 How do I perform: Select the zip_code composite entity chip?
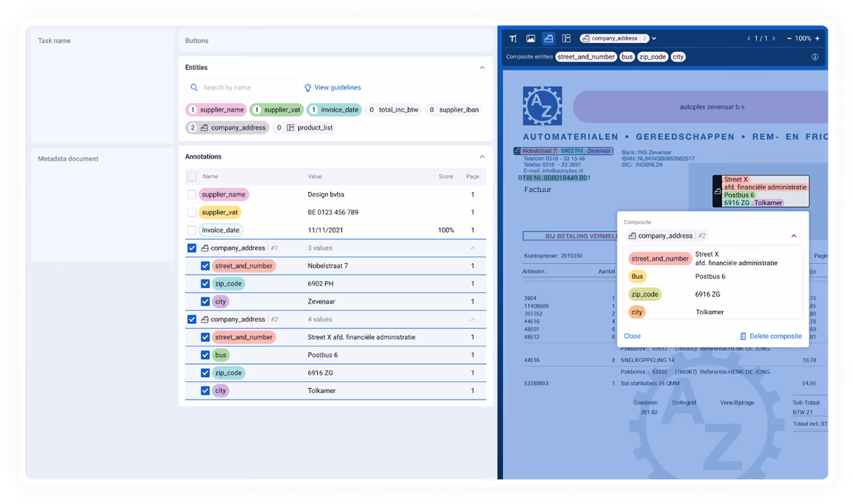pyautogui.click(x=652, y=57)
